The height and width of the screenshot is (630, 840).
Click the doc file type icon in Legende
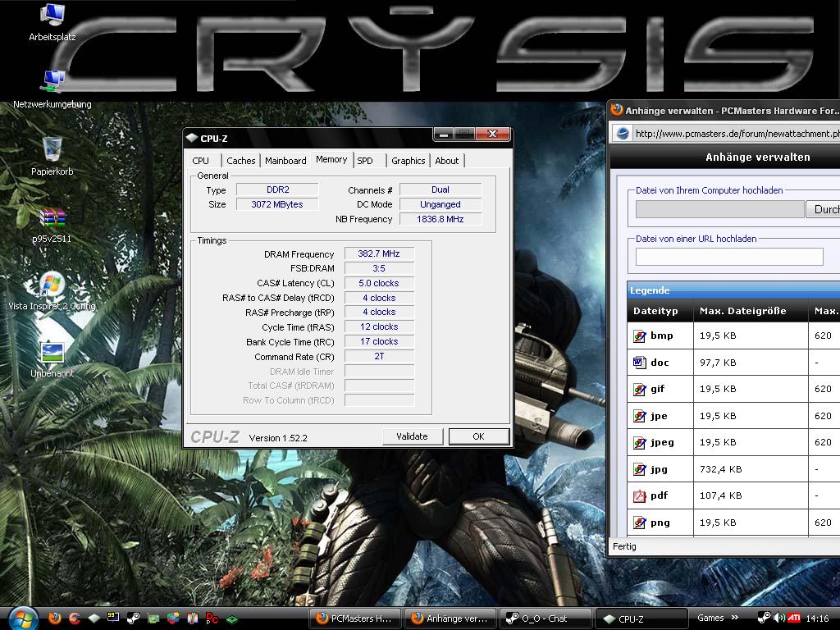[640, 363]
